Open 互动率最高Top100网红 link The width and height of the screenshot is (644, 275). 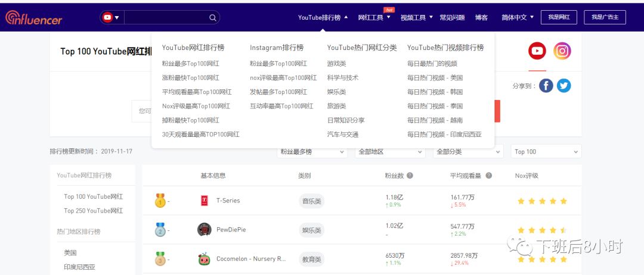281,106
